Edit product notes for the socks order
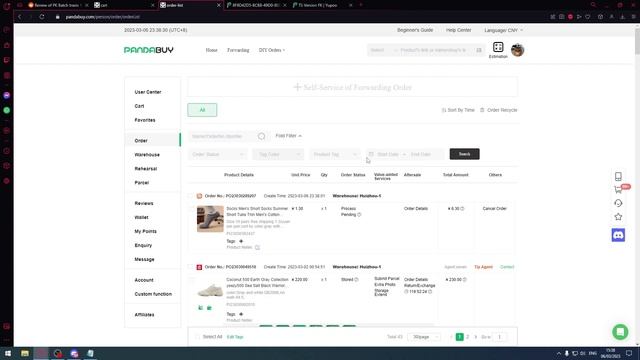Viewport: 640px width, 360px height. click(x=257, y=247)
